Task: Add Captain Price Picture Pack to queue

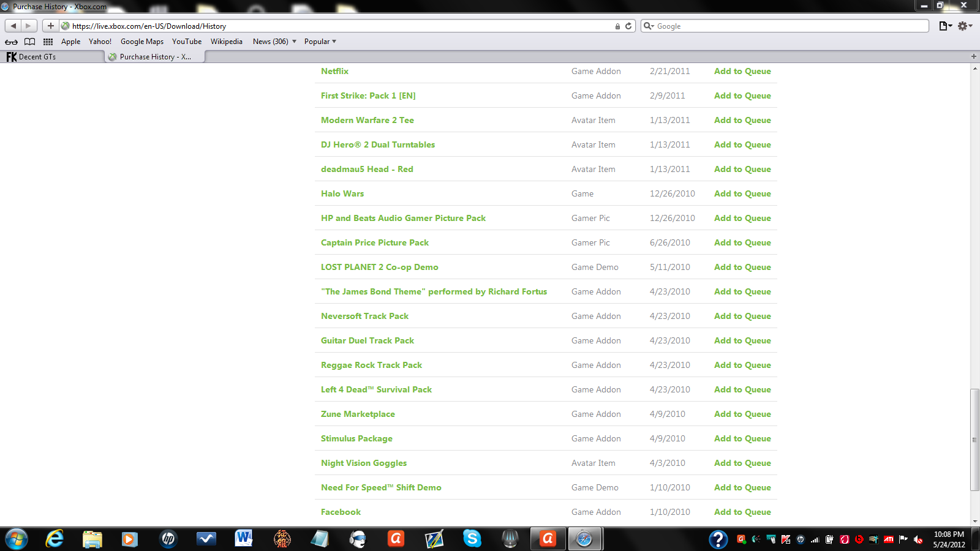Action: point(742,242)
